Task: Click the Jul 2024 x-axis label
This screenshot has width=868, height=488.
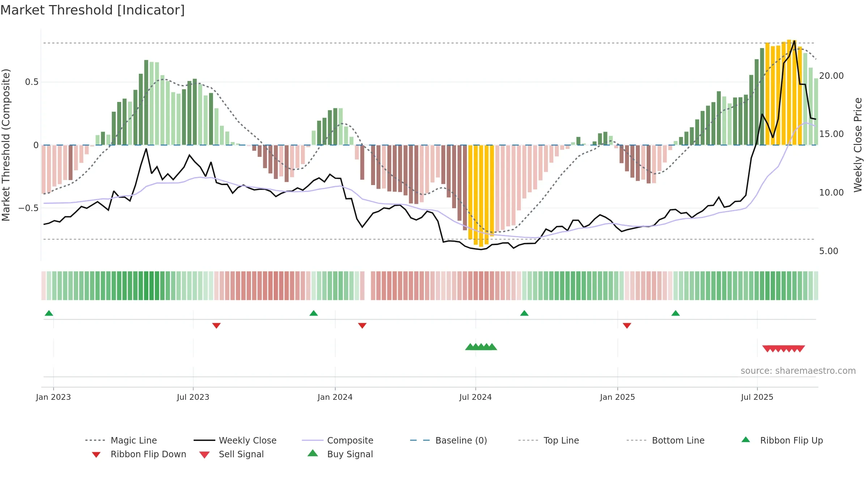Action: [x=476, y=397]
